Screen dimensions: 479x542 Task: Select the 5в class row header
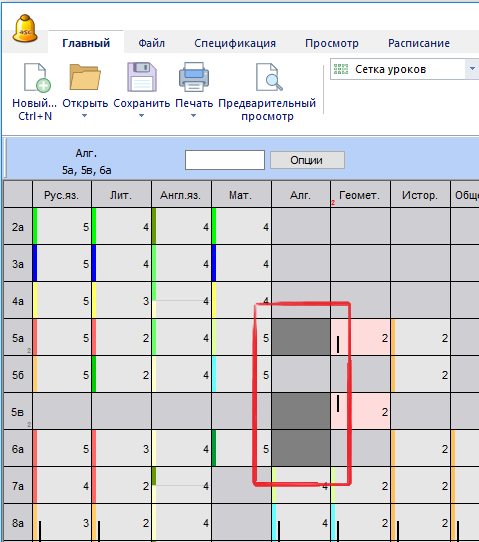click(18, 412)
